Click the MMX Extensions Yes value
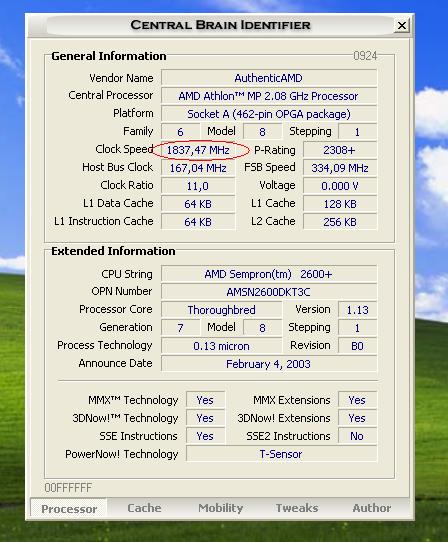Viewport: 448px width, 542px height. point(357,400)
